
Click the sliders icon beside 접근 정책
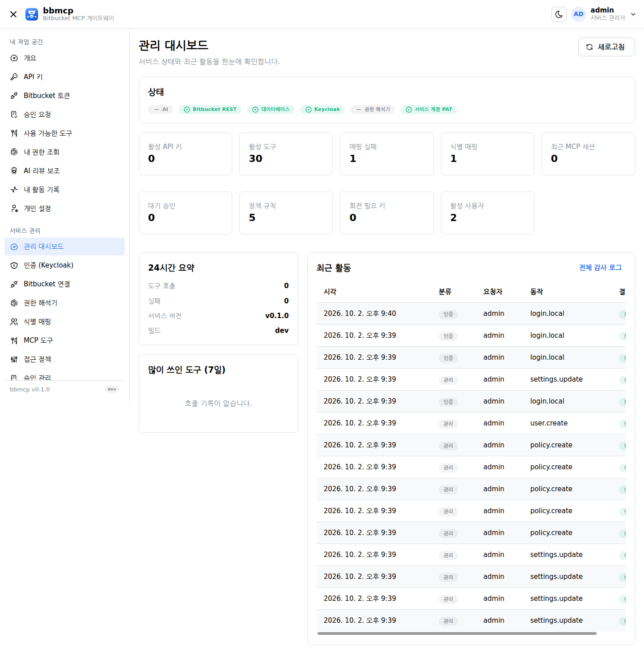14,359
